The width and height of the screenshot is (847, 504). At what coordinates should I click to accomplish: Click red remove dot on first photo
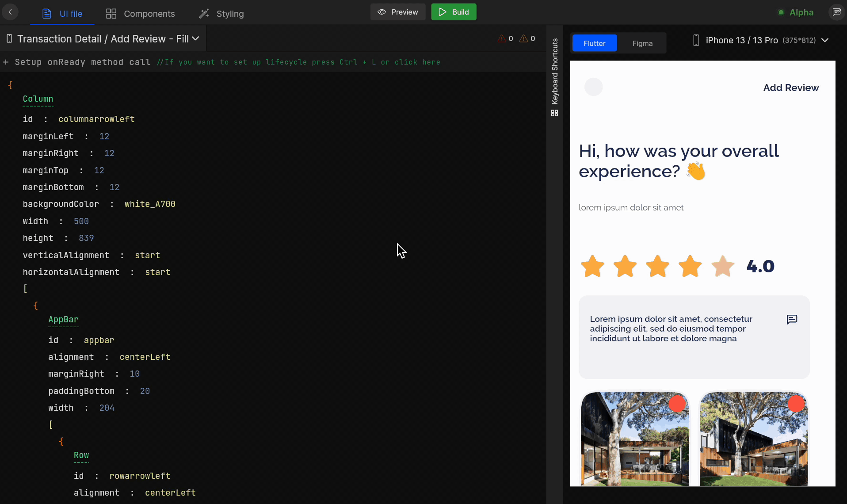click(x=677, y=403)
